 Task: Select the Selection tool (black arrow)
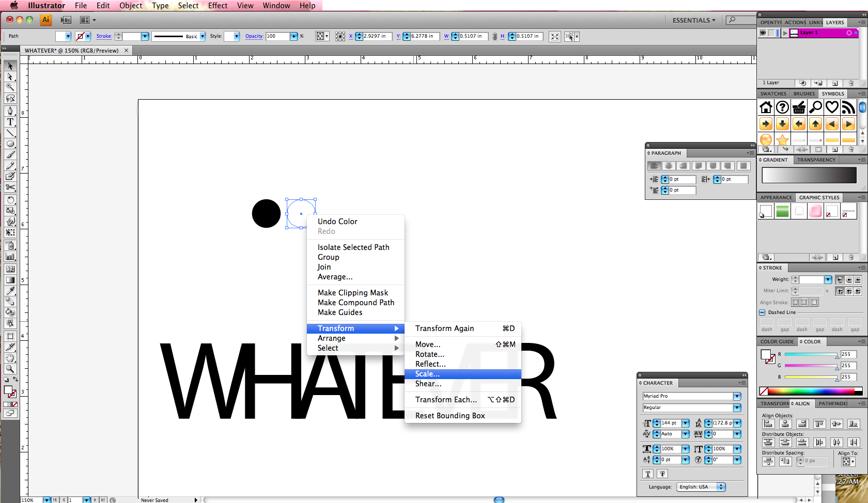(10, 66)
